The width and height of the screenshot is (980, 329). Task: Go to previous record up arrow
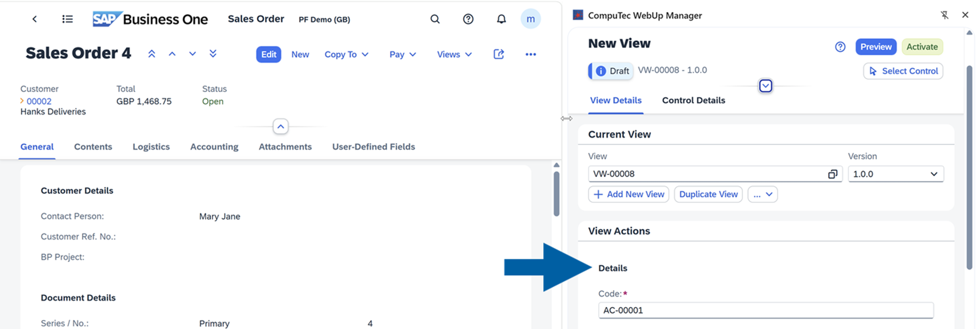click(172, 54)
